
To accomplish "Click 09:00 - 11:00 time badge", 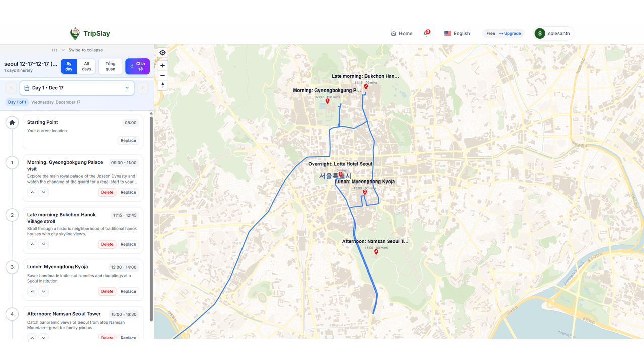I will pyautogui.click(x=124, y=163).
